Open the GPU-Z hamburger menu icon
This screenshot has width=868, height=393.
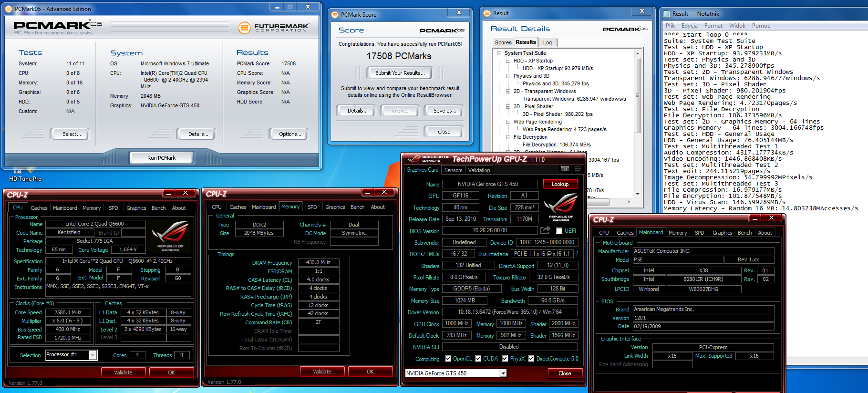578,169
